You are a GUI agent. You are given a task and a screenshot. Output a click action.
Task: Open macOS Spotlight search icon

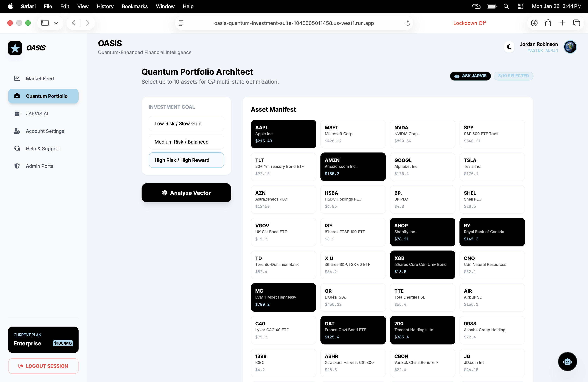pos(506,6)
